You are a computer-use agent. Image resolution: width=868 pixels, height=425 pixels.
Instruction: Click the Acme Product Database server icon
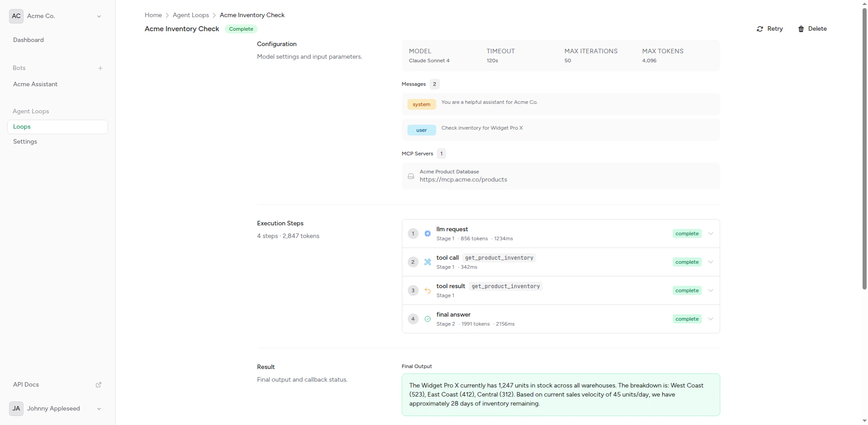[x=411, y=176]
